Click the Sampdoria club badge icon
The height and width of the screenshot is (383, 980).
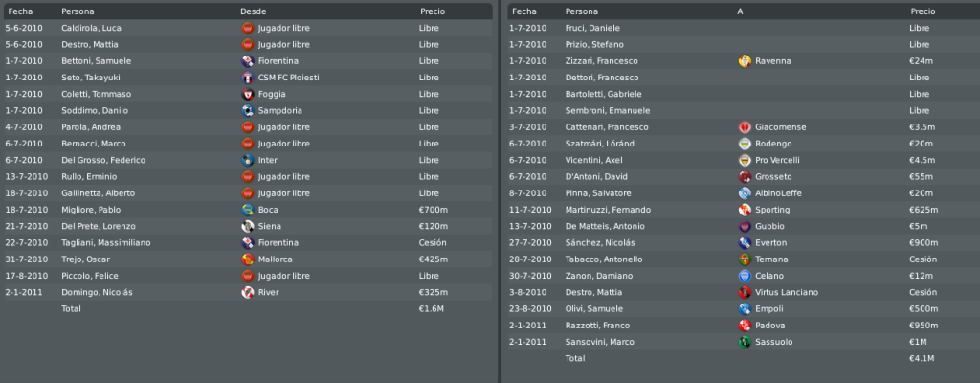[x=248, y=111]
